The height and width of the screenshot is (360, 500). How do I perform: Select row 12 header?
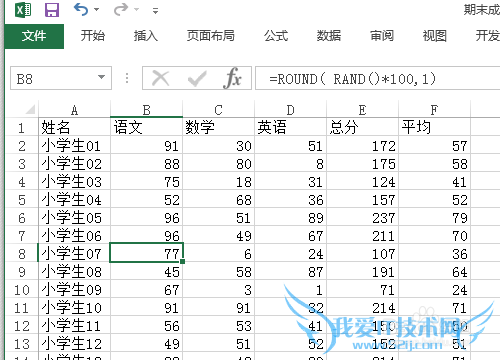[22, 326]
